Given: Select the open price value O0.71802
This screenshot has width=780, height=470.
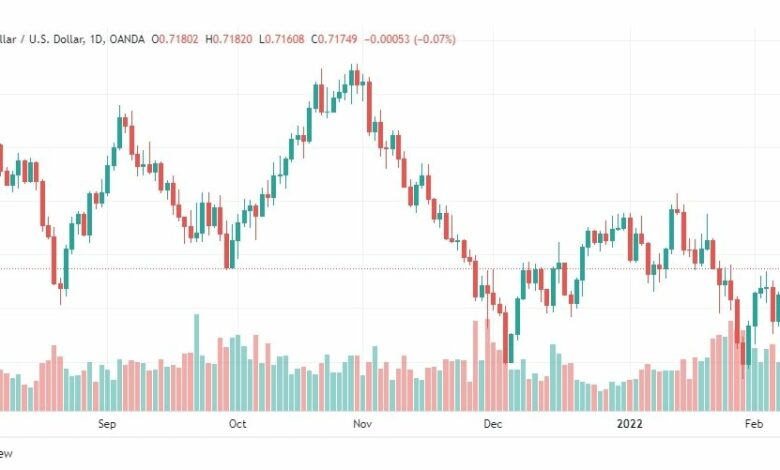Looking at the screenshot, I should coord(175,39).
